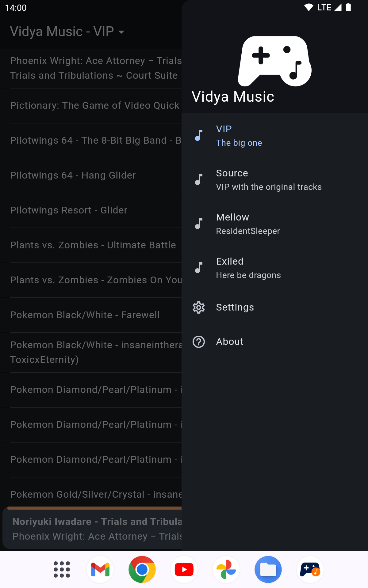Click the About question mark icon

tap(199, 342)
